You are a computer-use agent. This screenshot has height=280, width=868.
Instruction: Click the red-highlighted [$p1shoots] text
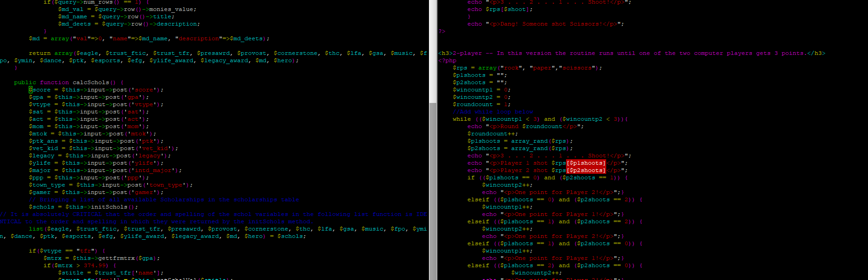click(x=586, y=163)
